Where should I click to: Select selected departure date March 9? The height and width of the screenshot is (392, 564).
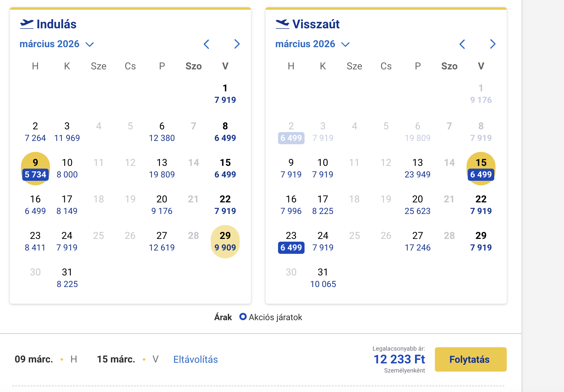click(35, 168)
